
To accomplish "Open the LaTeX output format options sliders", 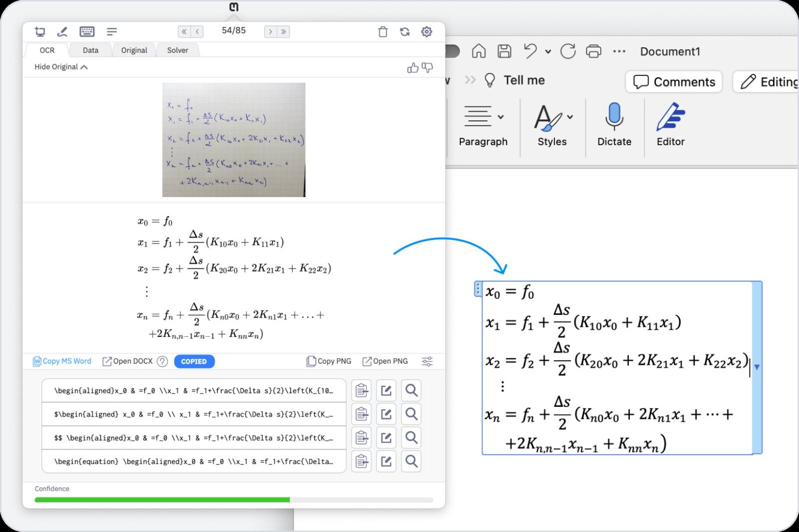I will coord(427,361).
